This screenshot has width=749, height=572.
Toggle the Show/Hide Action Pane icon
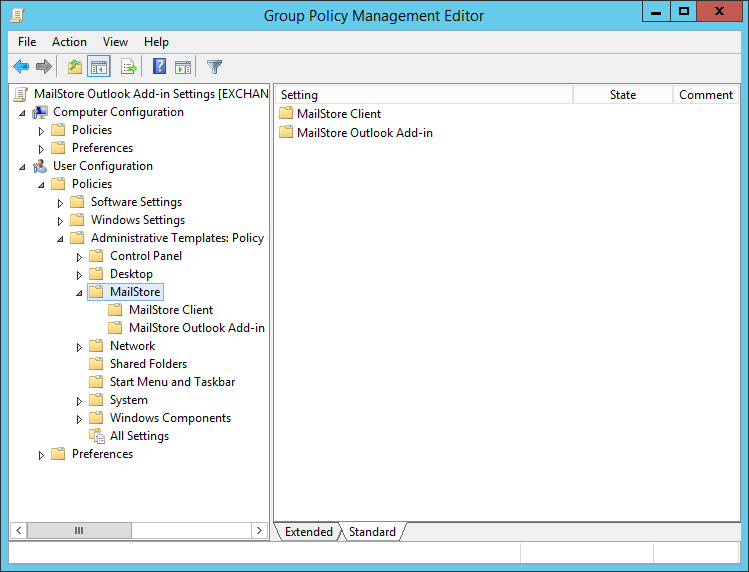pyautogui.click(x=183, y=67)
